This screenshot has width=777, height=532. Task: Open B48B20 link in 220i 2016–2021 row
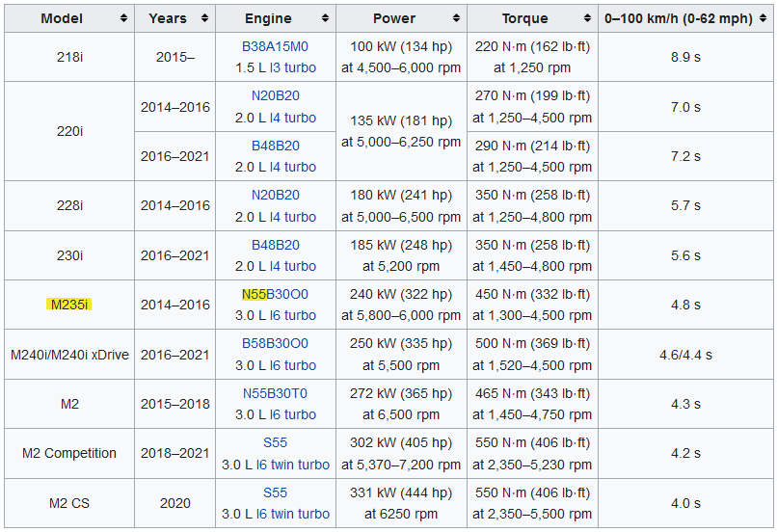click(x=276, y=146)
